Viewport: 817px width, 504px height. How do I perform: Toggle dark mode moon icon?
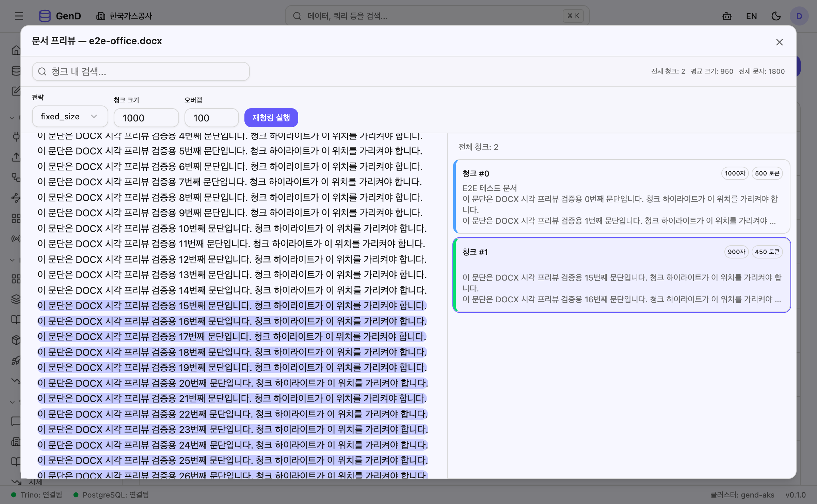[776, 16]
